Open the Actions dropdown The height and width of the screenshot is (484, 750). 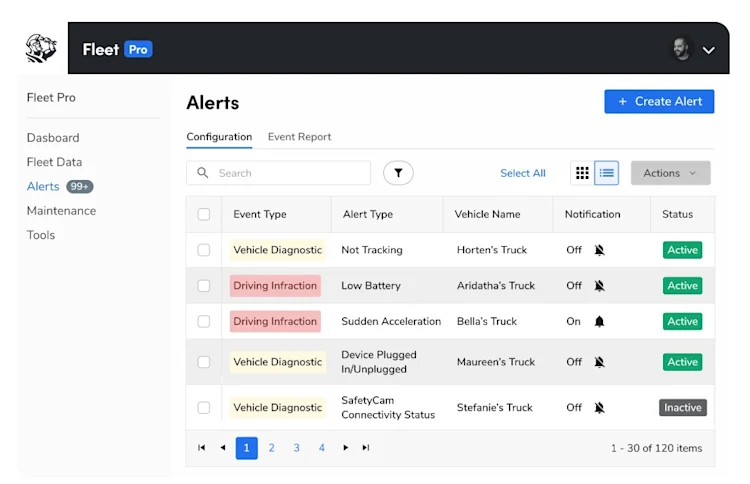670,173
